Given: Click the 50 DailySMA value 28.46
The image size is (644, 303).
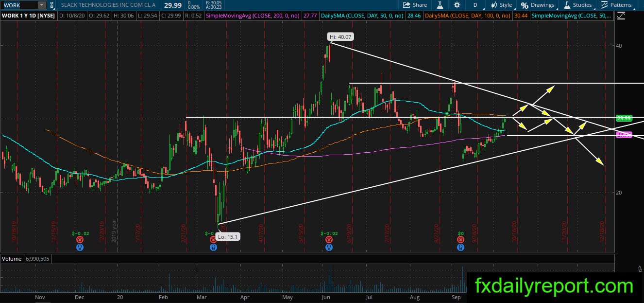Looking at the screenshot, I should 414,16.
